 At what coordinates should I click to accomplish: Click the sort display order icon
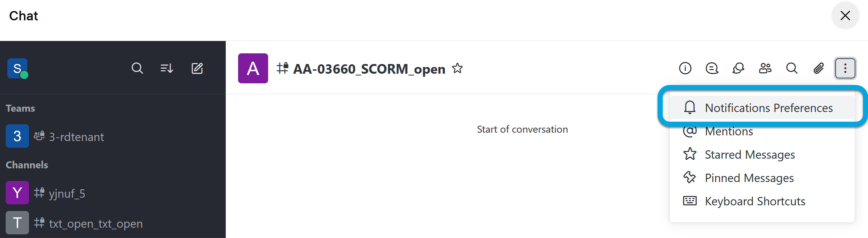(167, 68)
